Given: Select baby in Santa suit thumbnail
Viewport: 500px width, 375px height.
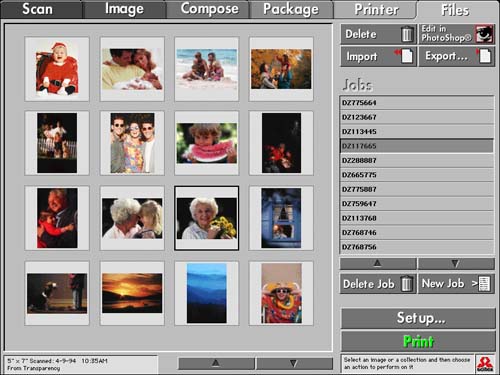Looking at the screenshot, I should click(x=57, y=69).
